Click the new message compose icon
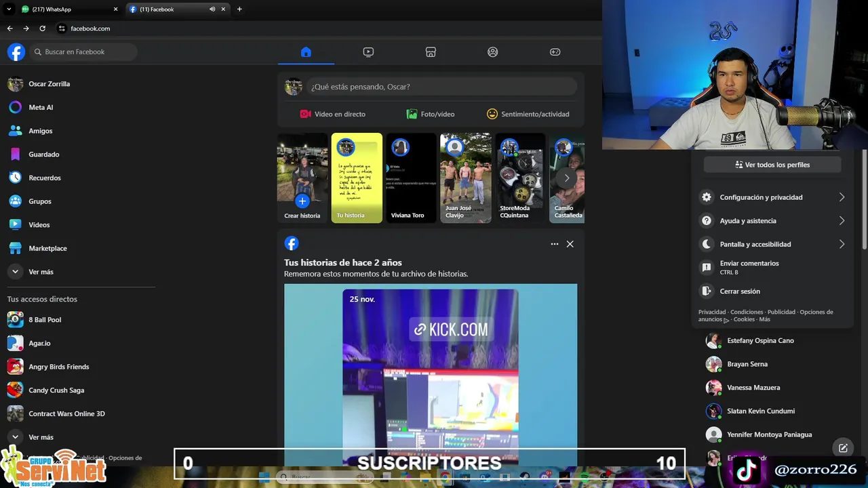 (x=843, y=448)
